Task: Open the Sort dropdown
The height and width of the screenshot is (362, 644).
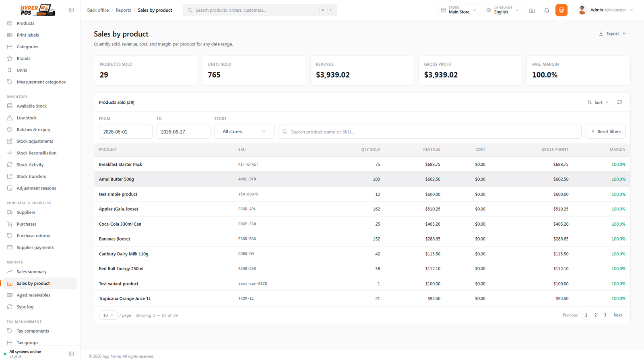Action: click(x=598, y=102)
